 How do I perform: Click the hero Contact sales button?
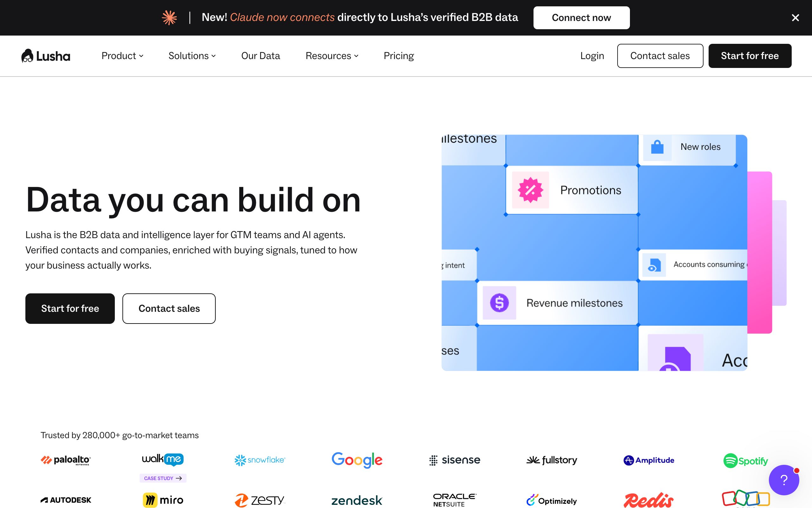click(169, 308)
